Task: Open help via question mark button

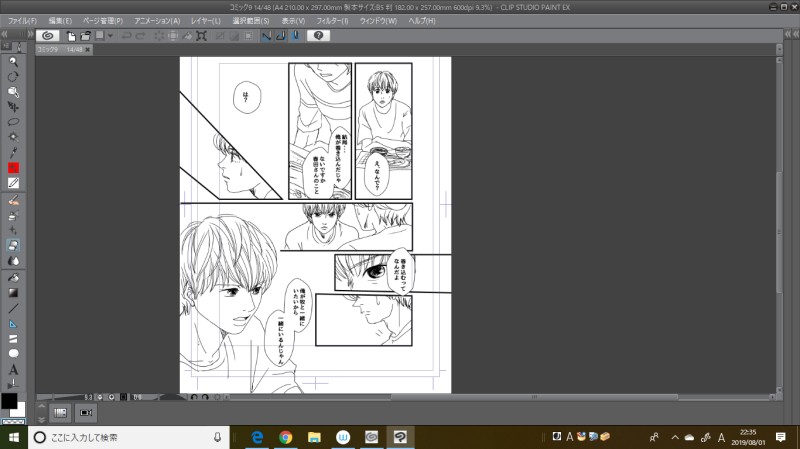Action: [318, 36]
